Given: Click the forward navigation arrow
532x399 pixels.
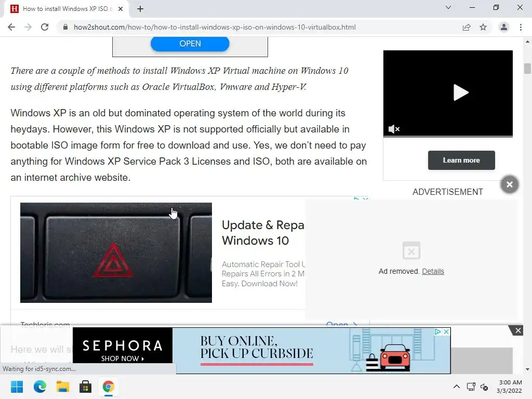Looking at the screenshot, I should coord(28,27).
